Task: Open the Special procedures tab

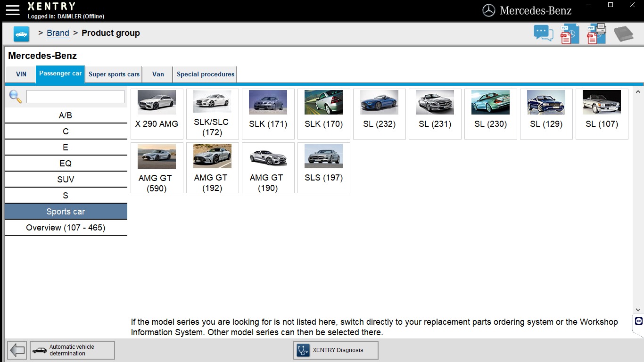Action: pos(205,74)
